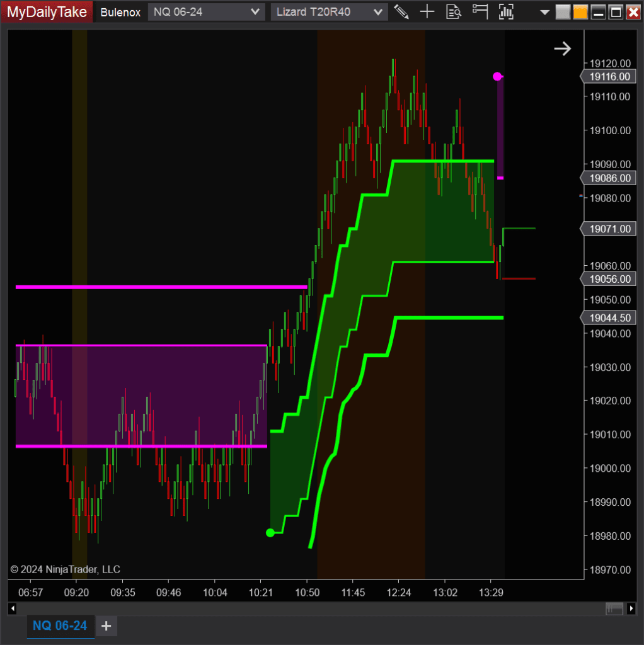Click the magenta dot price marker
Screen dimensions: 644x645
point(498,76)
